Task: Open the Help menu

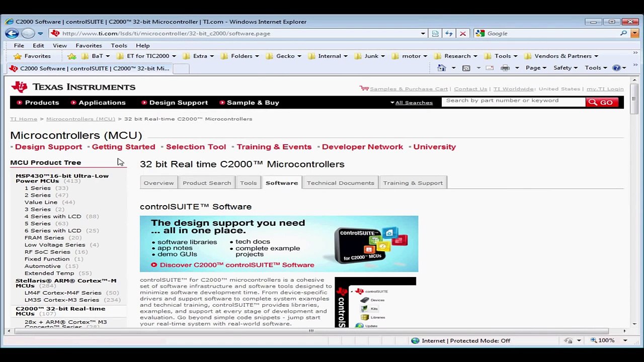Action: [142, 45]
